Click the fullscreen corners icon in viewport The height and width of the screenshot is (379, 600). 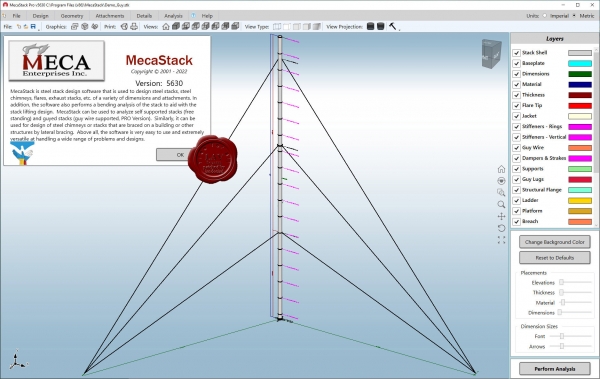tap(501, 240)
